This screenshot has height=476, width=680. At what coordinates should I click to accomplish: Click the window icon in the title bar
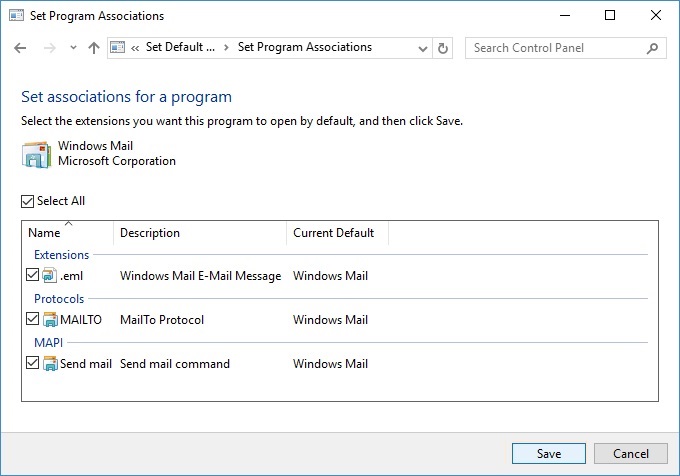click(x=16, y=16)
